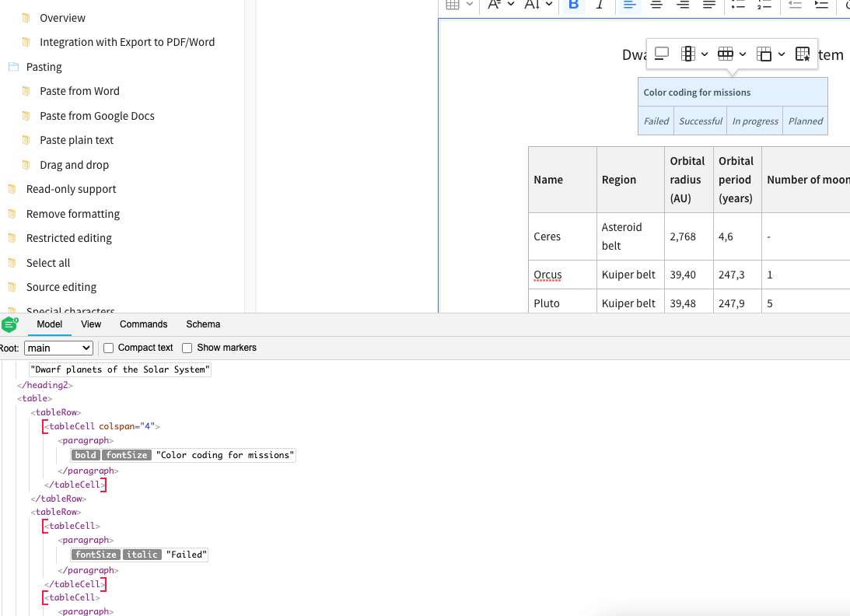Switch to the Commands tab
850x616 pixels.
coord(143,324)
